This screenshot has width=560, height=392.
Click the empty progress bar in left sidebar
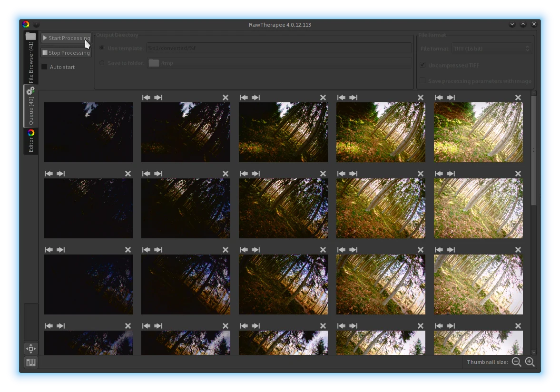[31, 322]
